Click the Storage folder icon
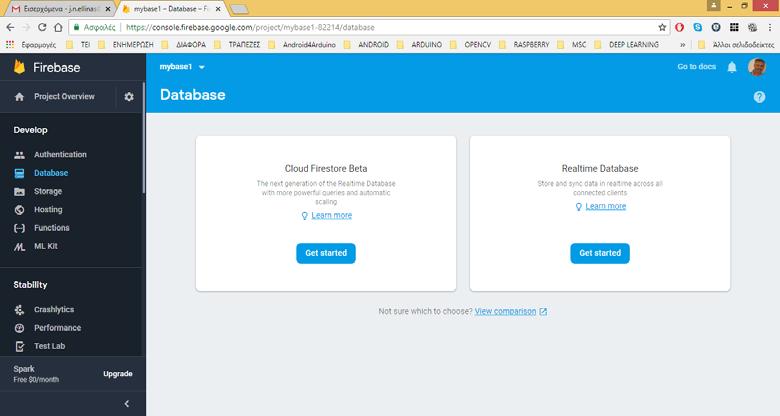Viewport: 780px width, 416px height. [19, 192]
